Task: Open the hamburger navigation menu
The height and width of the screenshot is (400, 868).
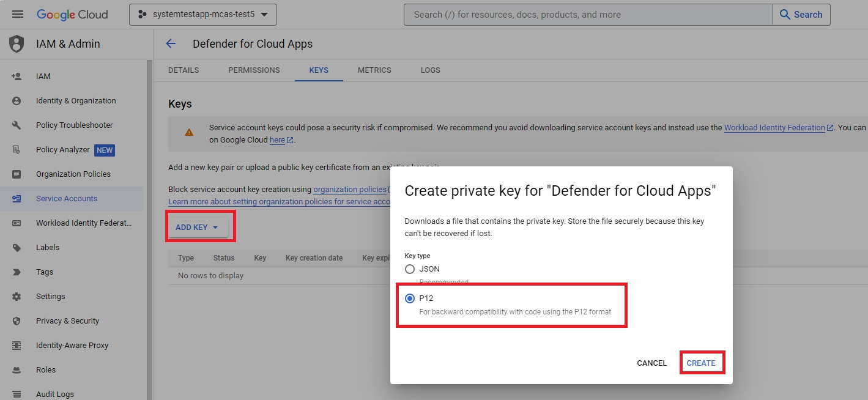Action: tap(18, 15)
